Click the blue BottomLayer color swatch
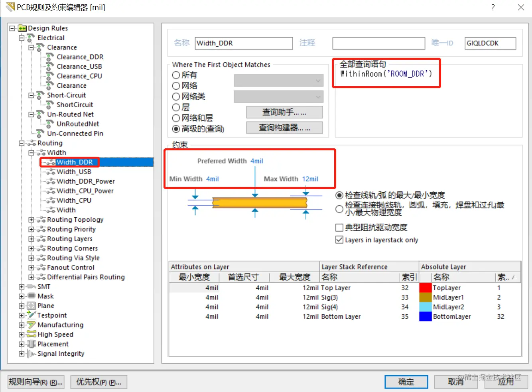This screenshot has height=392, width=532. [426, 317]
